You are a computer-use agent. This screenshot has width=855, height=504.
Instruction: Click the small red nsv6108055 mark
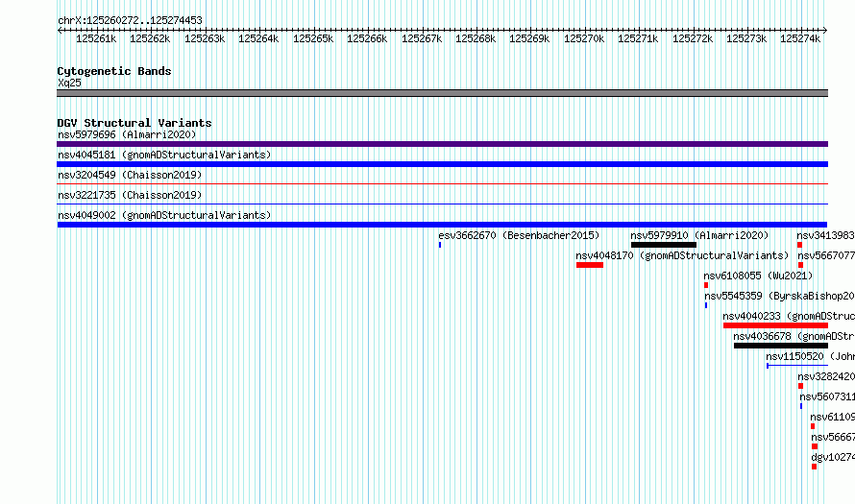point(706,285)
